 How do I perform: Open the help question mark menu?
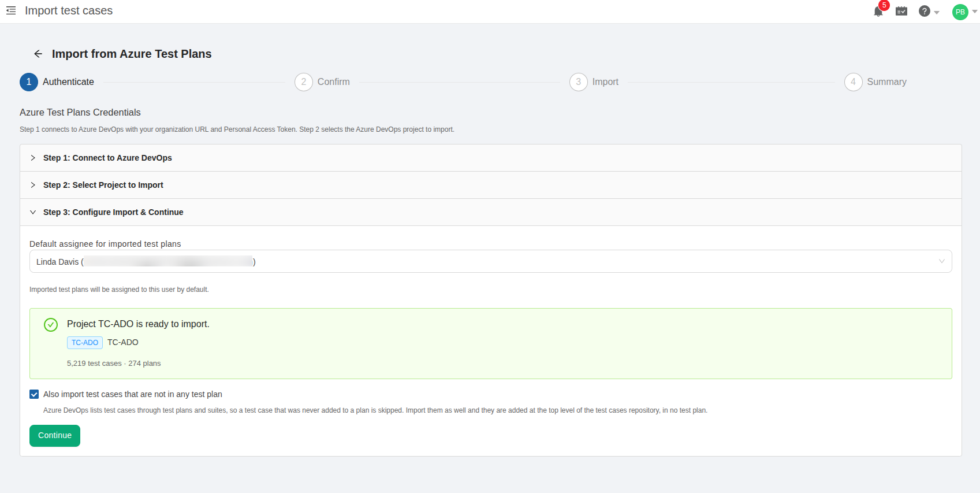(924, 11)
